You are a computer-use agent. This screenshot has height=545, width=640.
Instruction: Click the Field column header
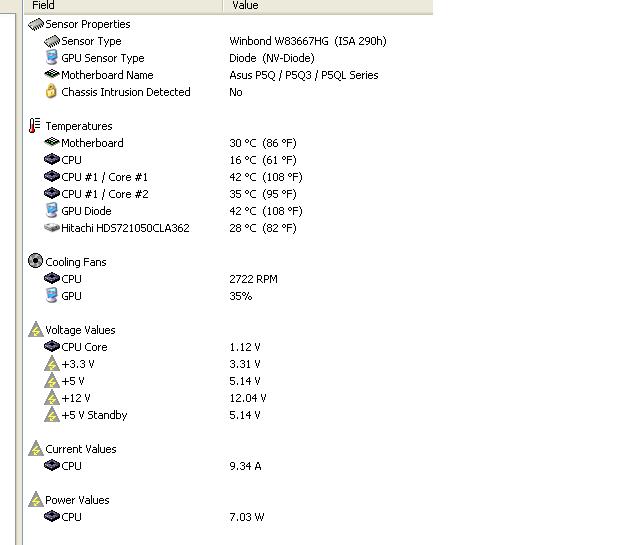(x=43, y=5)
